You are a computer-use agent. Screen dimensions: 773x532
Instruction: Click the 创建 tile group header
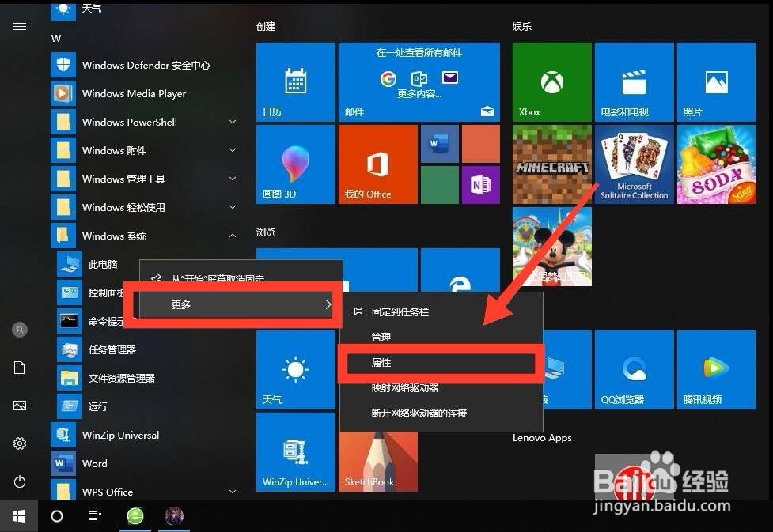click(x=266, y=27)
